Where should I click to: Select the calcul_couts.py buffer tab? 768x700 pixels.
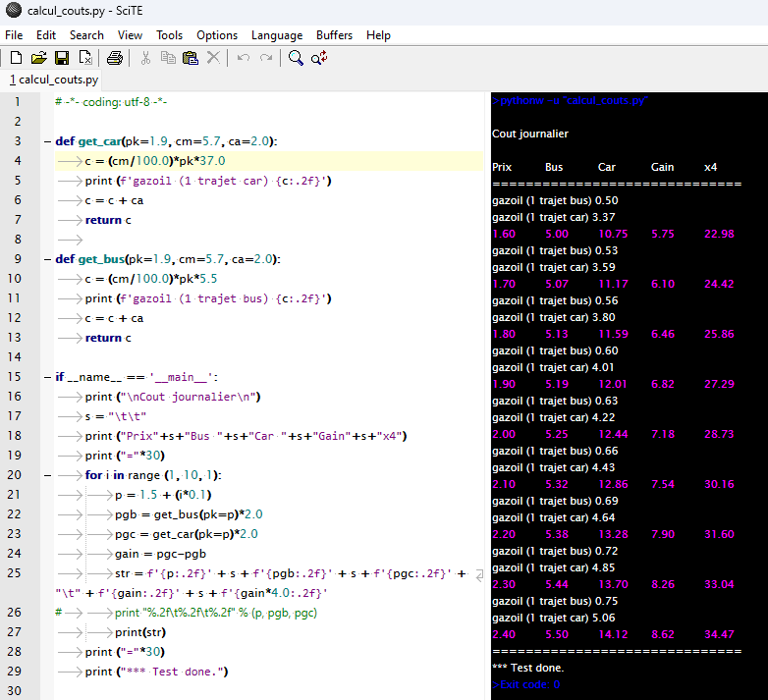(54, 80)
